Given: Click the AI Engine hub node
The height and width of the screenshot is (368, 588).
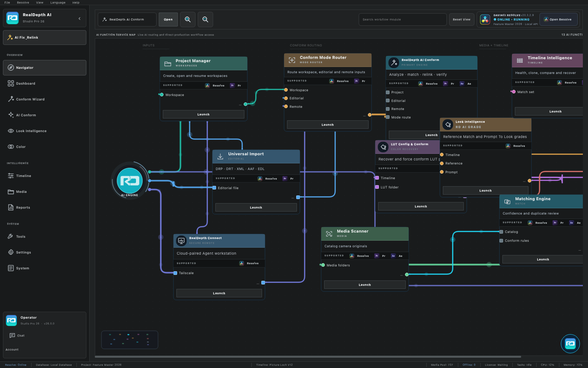Looking at the screenshot, I should (x=130, y=181).
